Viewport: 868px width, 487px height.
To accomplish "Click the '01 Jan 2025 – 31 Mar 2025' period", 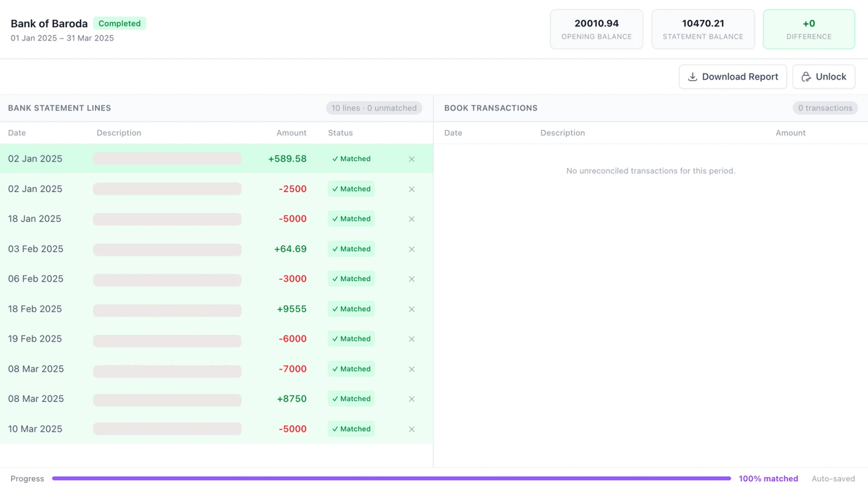I will 62,38.
